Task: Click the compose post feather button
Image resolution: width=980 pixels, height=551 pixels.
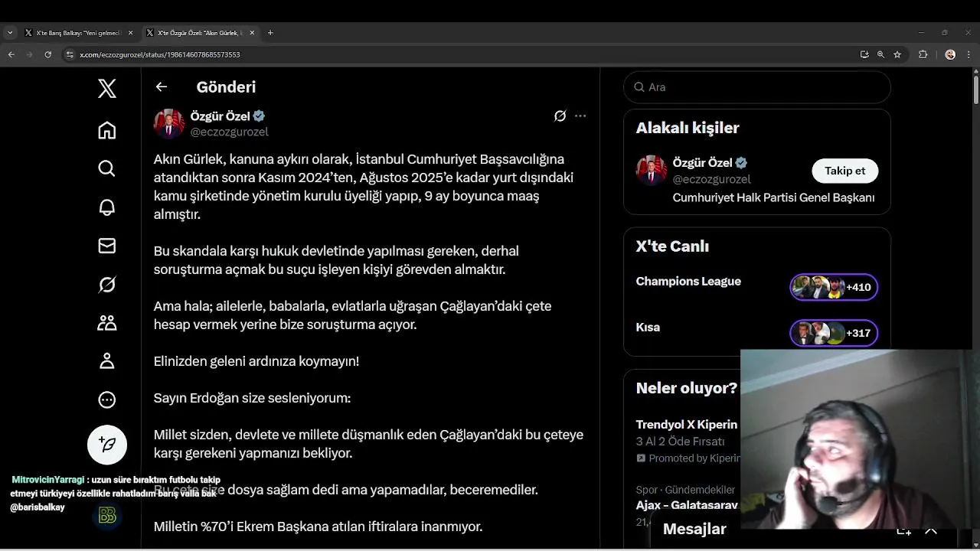Action: (x=107, y=445)
